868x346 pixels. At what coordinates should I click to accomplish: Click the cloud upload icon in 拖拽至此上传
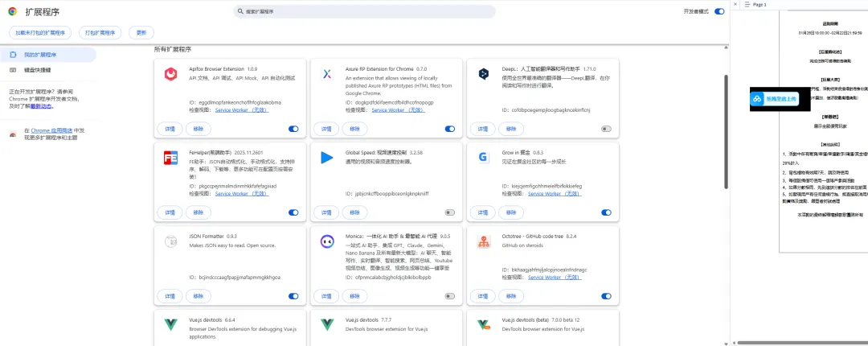[757, 99]
